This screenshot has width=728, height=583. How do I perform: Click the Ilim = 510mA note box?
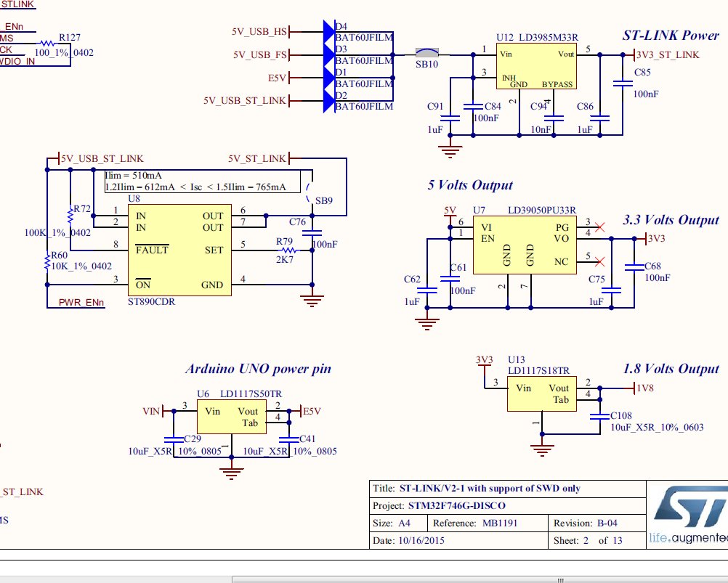[x=201, y=181]
